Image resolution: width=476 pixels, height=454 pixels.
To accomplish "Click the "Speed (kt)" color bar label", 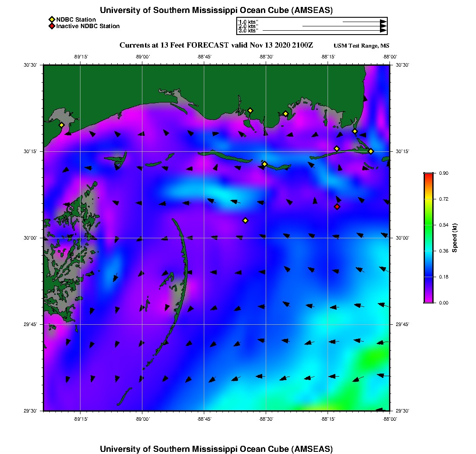I will click(x=454, y=238).
